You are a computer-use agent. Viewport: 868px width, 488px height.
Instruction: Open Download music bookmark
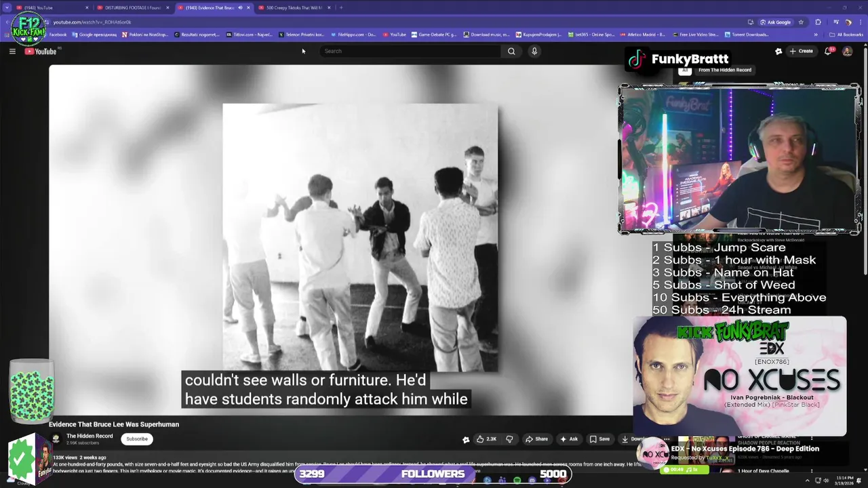pyautogui.click(x=486, y=35)
